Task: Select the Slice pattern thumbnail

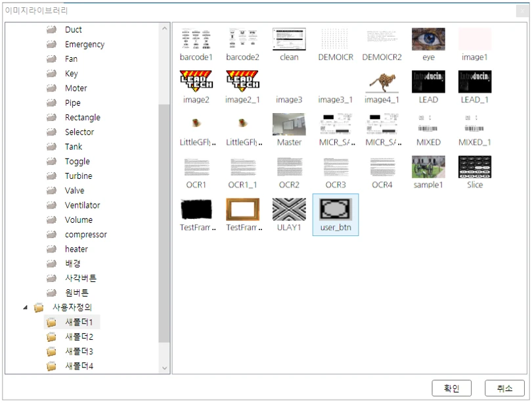Action: [475, 167]
